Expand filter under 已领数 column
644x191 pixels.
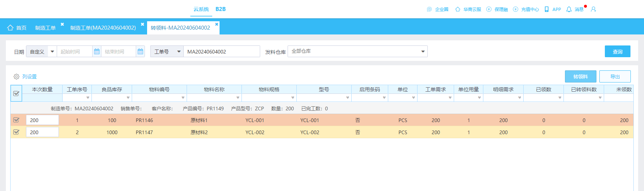(x=560, y=98)
